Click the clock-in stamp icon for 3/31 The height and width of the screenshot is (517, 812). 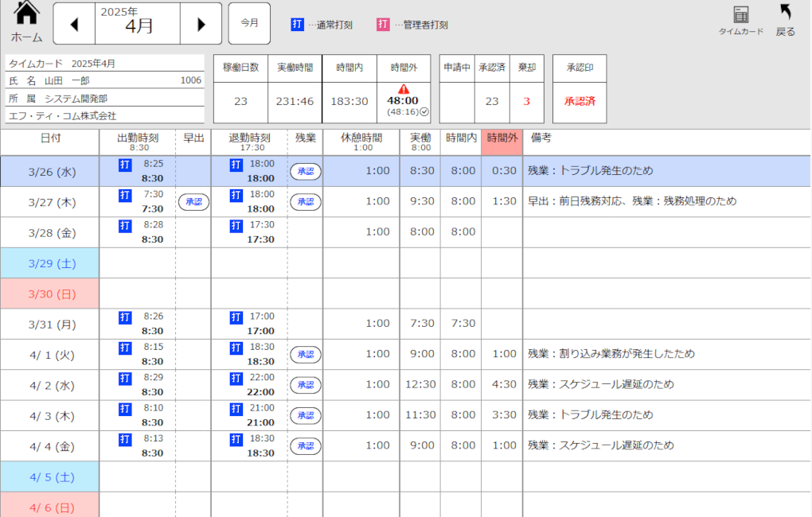coord(125,317)
